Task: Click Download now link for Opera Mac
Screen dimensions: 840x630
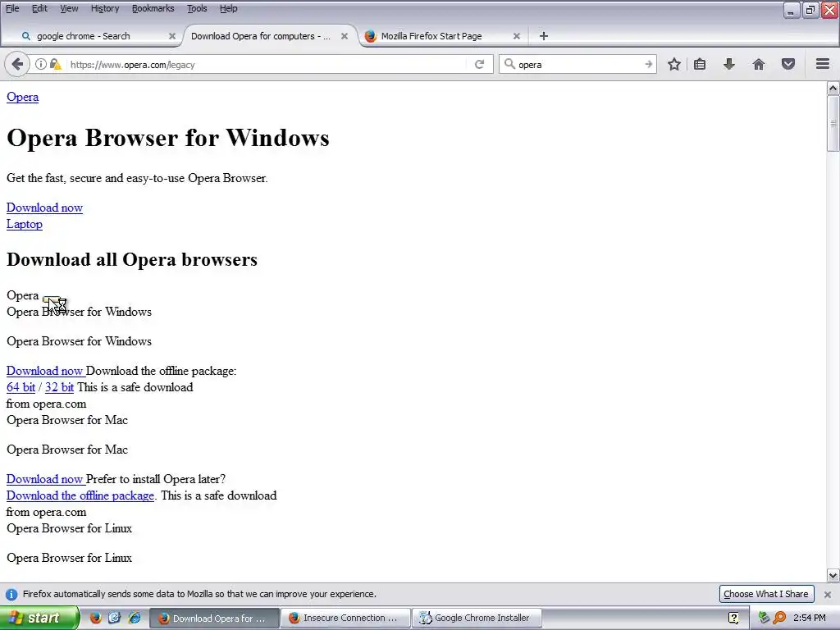Action: tap(44, 479)
